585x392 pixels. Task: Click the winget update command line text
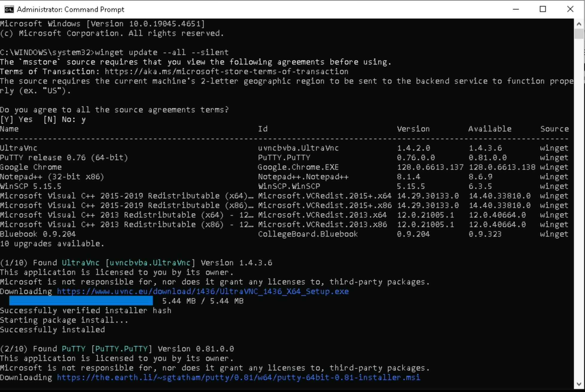click(162, 52)
